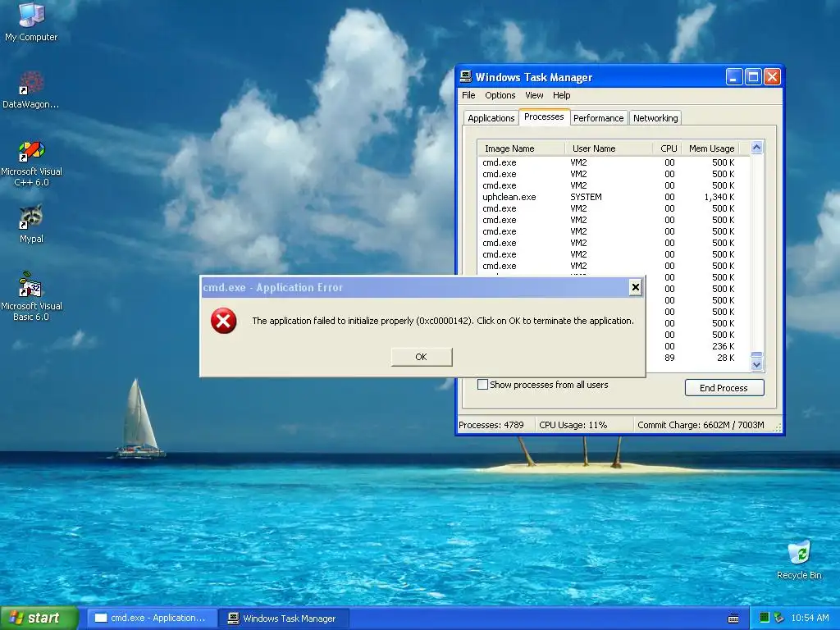Viewport: 840px width, 630px height.
Task: Open the View menu in Task Manager
Action: click(x=533, y=95)
